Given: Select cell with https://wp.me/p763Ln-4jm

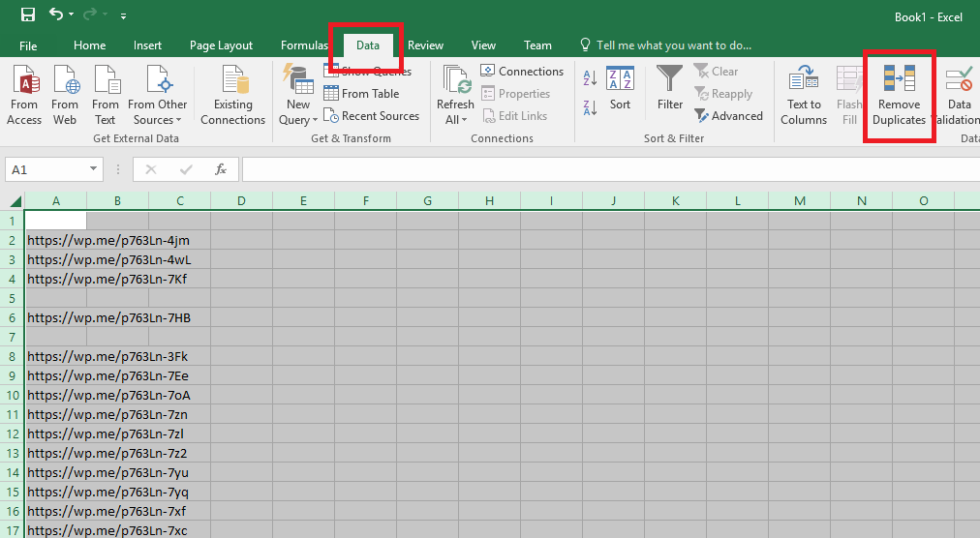Looking at the screenshot, I should coord(55,240).
